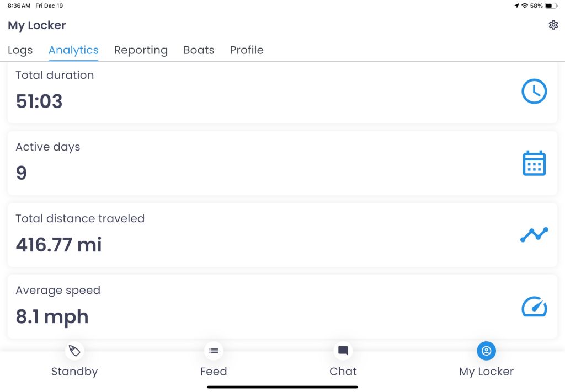Tap the 8.1 mph average speed value
Viewport: 565px width, 392px height.
(x=52, y=316)
